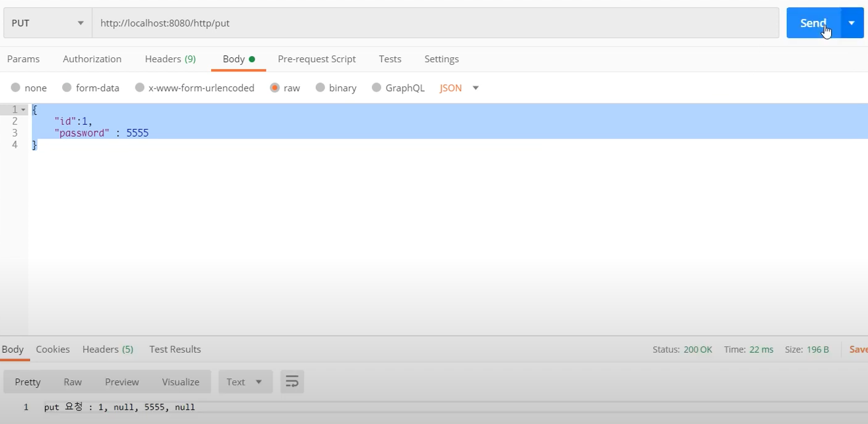Click the closing brace on line 4

(34, 145)
